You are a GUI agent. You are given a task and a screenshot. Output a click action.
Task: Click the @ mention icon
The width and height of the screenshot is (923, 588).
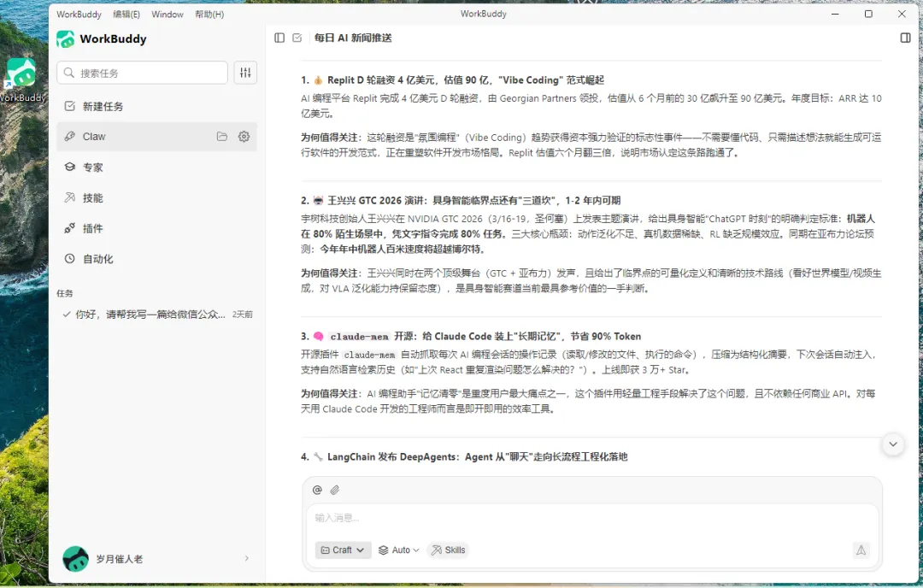(317, 490)
